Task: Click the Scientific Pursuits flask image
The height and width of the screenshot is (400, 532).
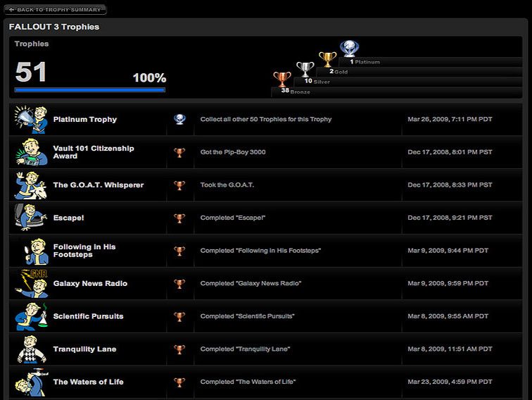Action: point(31,316)
